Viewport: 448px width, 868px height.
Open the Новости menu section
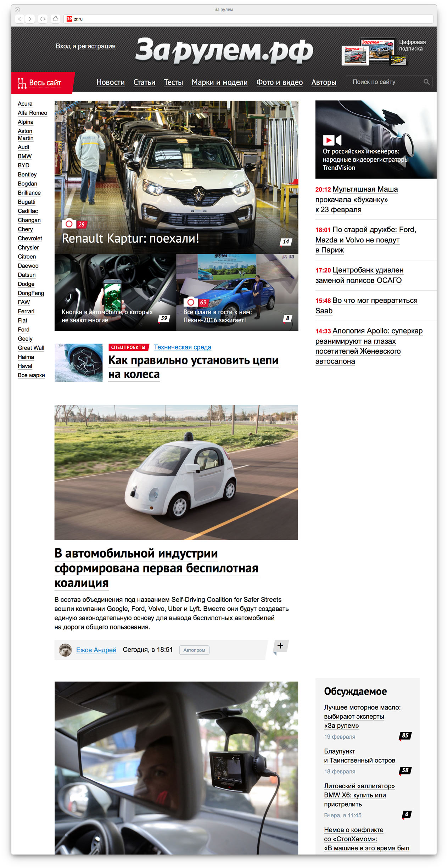111,82
